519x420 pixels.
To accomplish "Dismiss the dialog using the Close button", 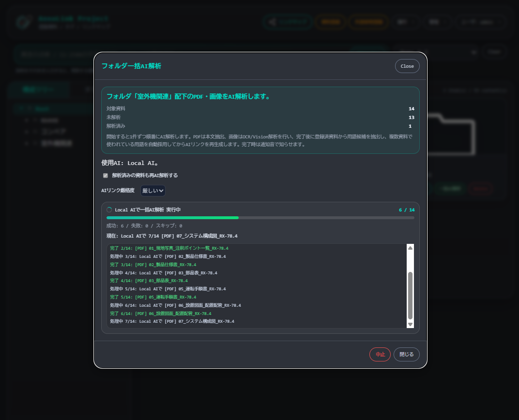I will pos(407,66).
